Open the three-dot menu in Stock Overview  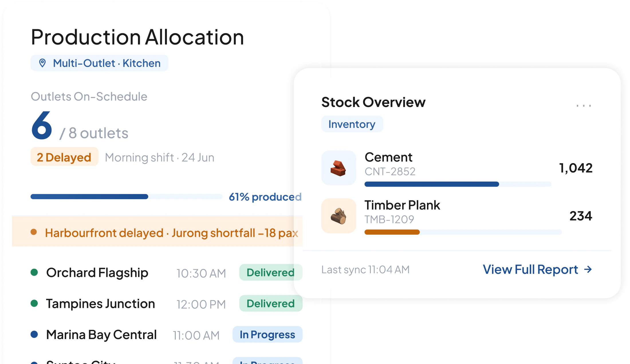583,106
